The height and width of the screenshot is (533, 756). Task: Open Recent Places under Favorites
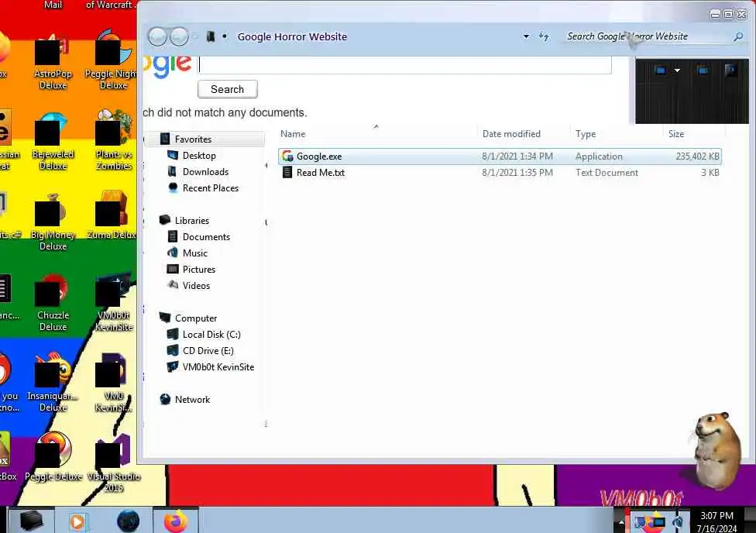tap(210, 188)
